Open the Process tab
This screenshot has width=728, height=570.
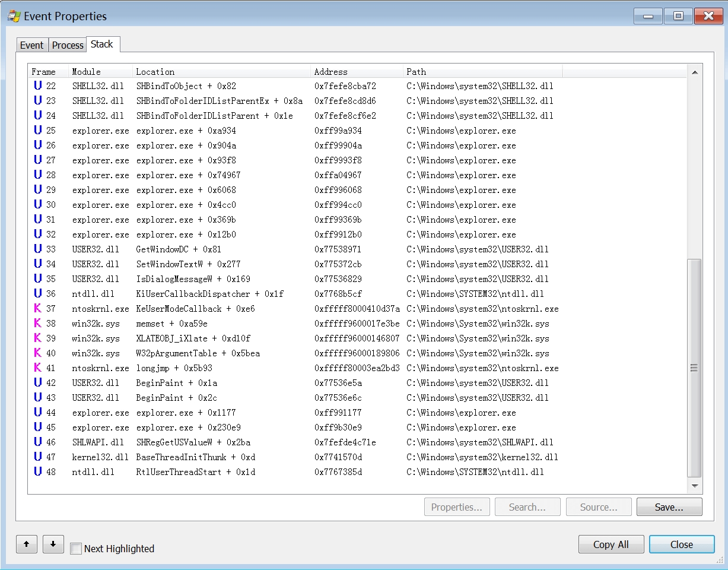coord(68,45)
